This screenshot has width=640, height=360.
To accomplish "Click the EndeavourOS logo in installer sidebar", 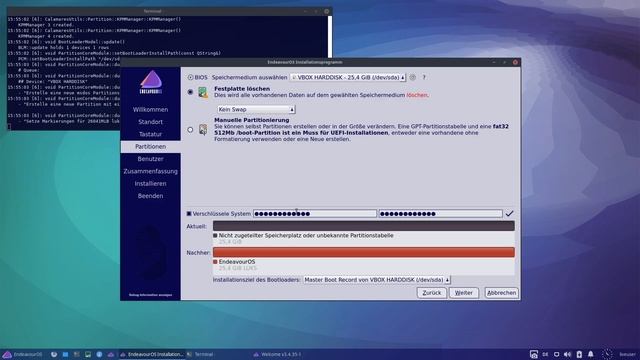I will coord(151,82).
